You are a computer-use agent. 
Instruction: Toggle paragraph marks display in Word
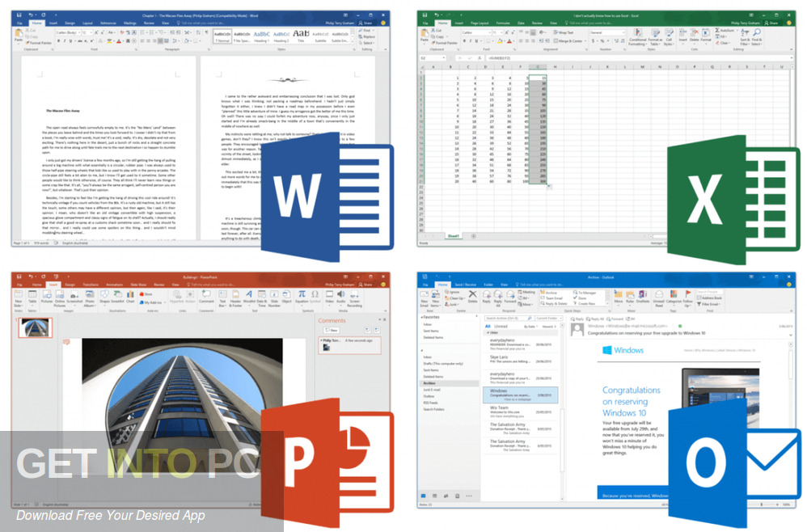coord(207,32)
